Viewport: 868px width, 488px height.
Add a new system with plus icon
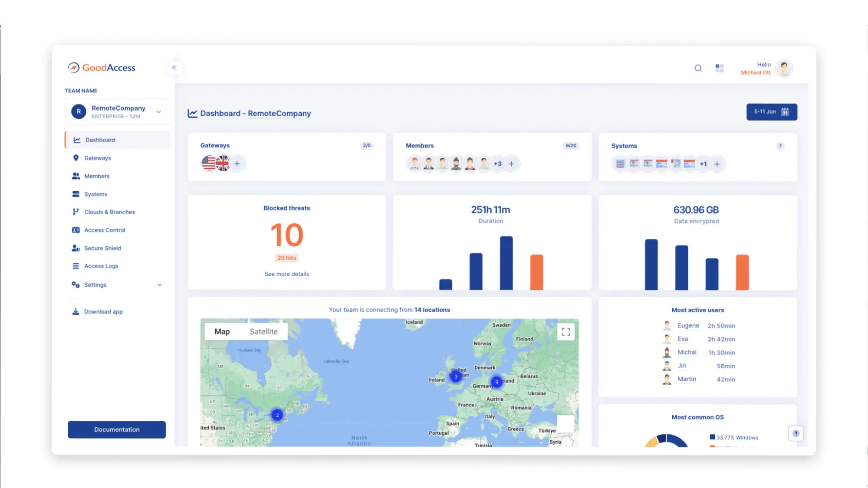[717, 164]
